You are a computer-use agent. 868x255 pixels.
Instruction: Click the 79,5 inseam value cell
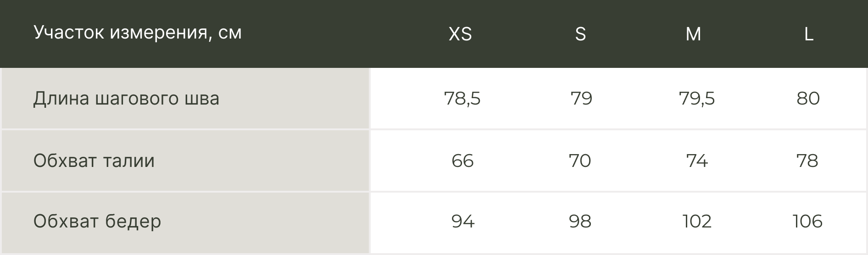pos(697,99)
